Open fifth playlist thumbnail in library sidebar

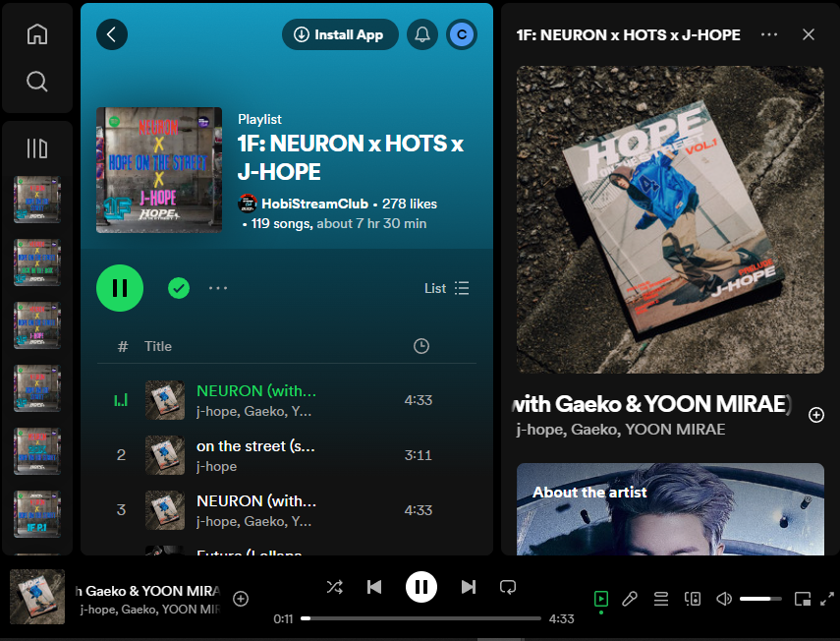click(x=37, y=451)
